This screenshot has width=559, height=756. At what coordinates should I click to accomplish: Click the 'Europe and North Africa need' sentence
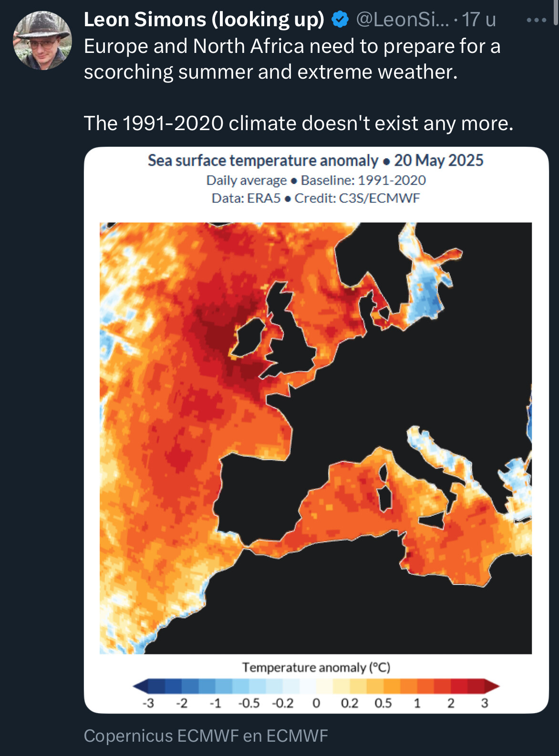click(292, 46)
